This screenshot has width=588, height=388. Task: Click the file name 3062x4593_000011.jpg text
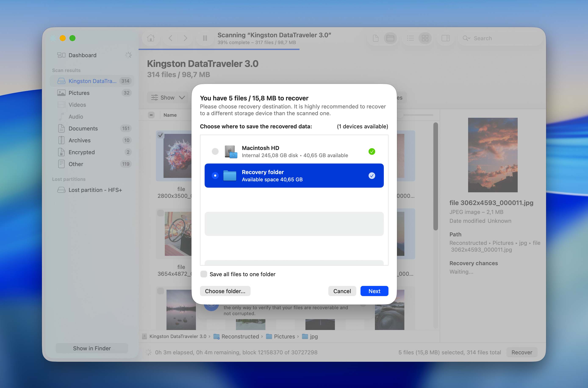click(x=491, y=203)
